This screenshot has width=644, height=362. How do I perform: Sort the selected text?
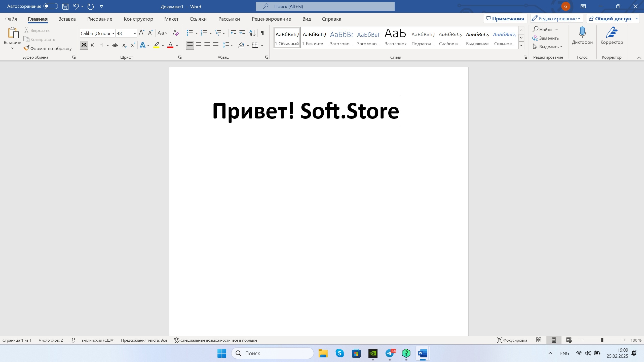click(252, 33)
